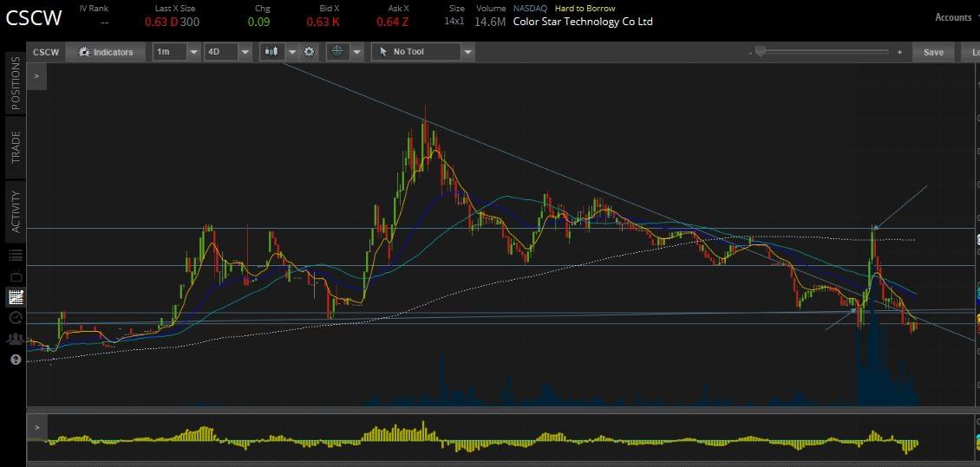980x467 pixels.
Task: Click the Last X Size value 0.63 D 300
Action: (x=171, y=22)
